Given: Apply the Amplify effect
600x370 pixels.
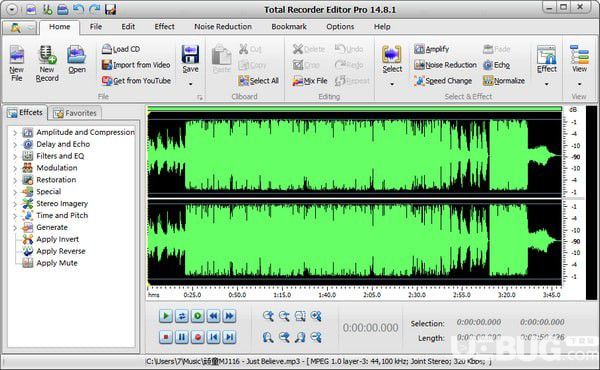Looking at the screenshot, I should pos(431,49).
